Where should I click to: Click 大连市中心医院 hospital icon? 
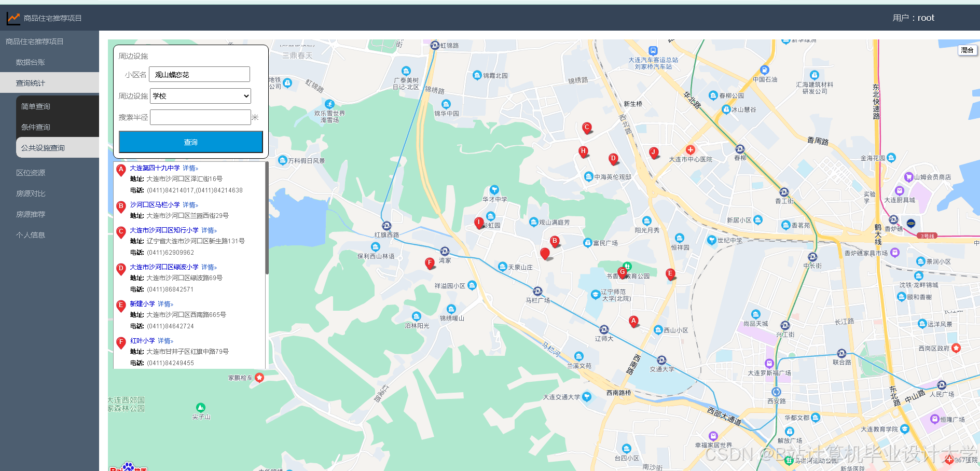click(691, 150)
